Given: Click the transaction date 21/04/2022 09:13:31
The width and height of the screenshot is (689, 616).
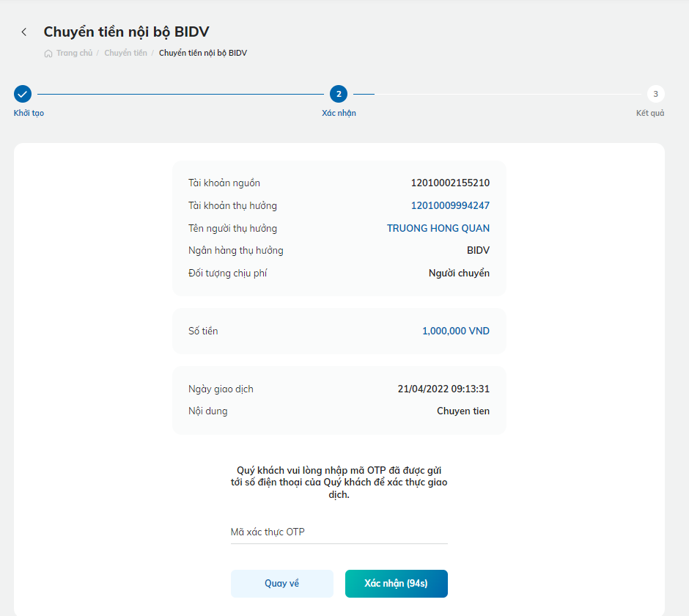Looking at the screenshot, I should click(443, 389).
